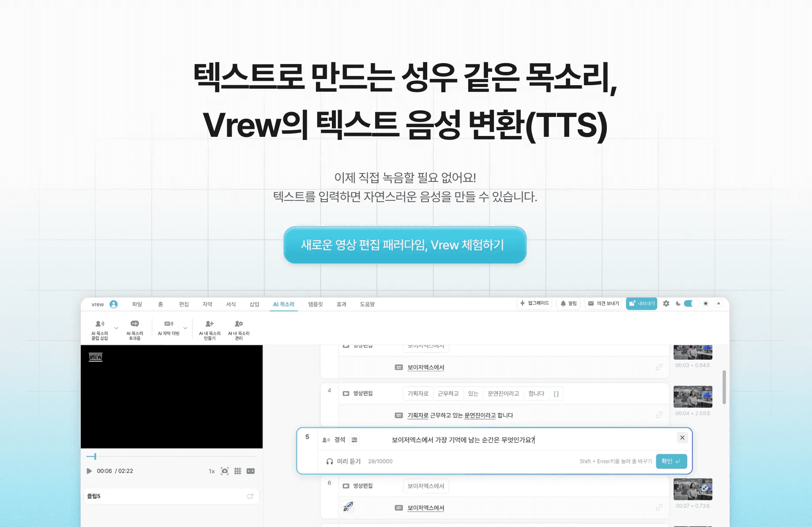Close the clip 5 voice editor
This screenshot has height=527, width=812.
[682, 437]
